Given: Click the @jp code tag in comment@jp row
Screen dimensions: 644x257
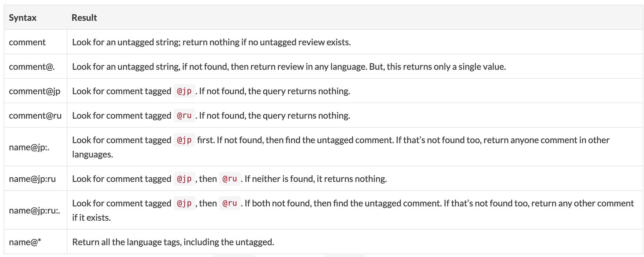Looking at the screenshot, I should (184, 91).
